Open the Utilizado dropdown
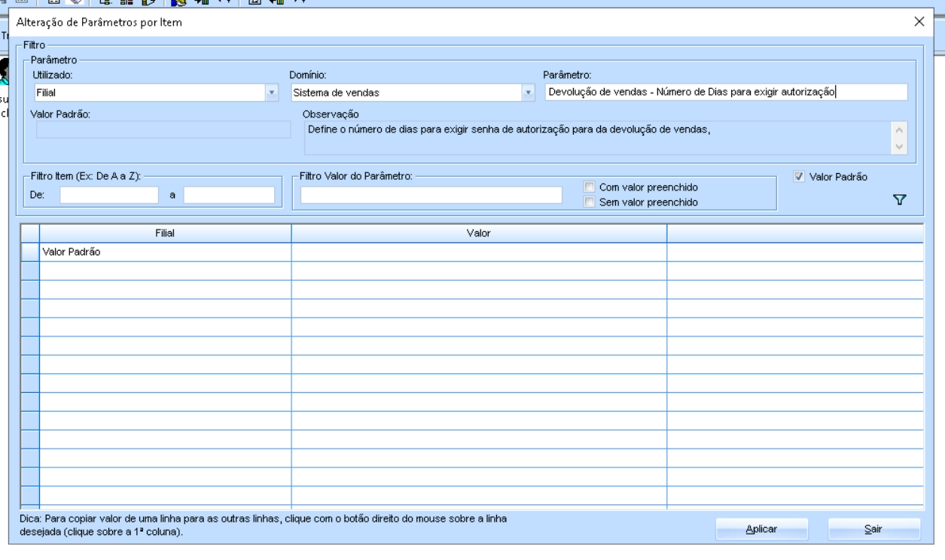 point(271,93)
